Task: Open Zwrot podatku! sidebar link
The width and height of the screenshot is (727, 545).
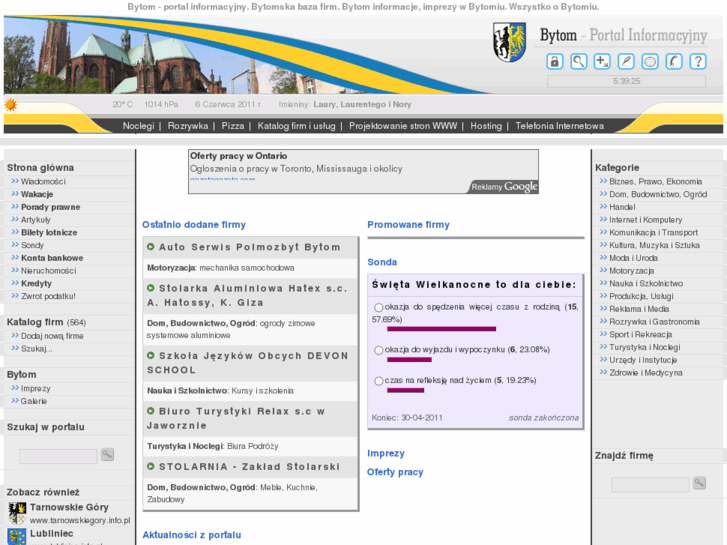Action: point(48,296)
